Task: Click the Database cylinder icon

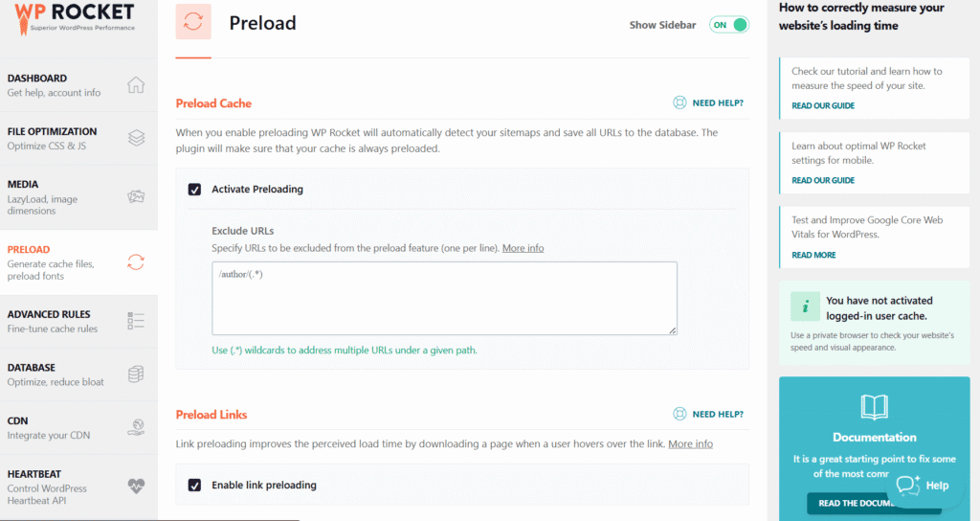Action: click(x=136, y=374)
